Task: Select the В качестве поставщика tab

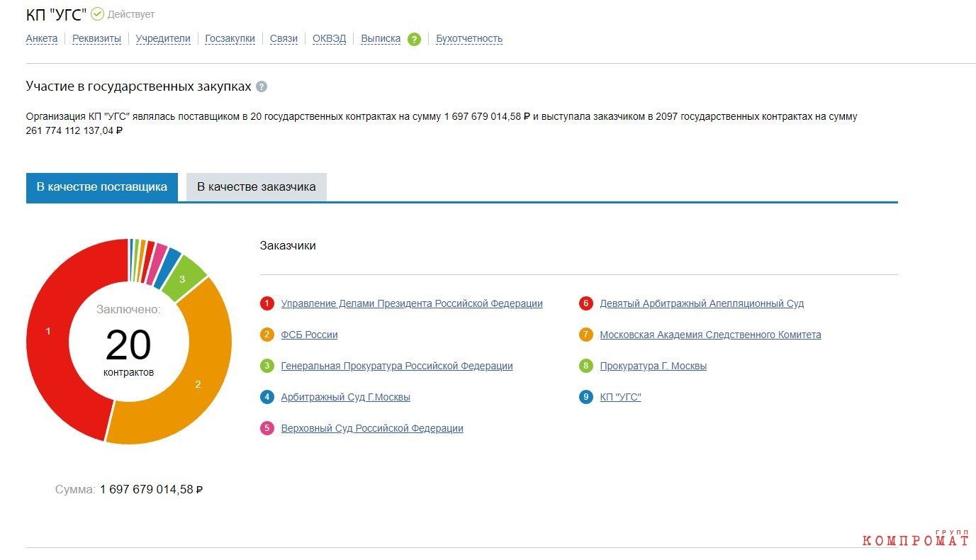Action: click(x=102, y=187)
